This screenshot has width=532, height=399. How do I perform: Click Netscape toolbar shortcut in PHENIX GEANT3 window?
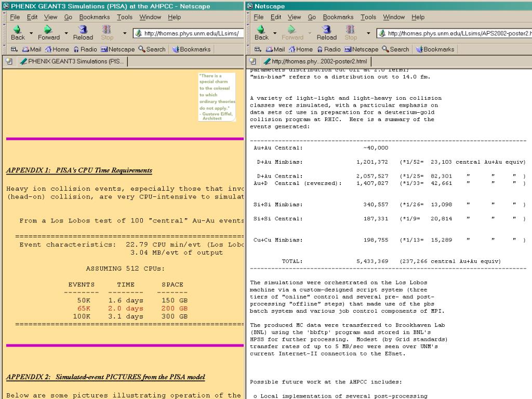pos(117,49)
